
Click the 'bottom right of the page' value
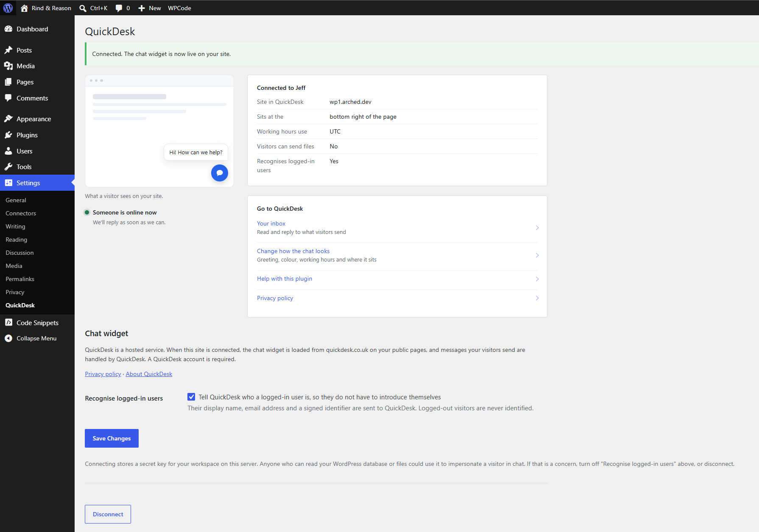(x=363, y=117)
